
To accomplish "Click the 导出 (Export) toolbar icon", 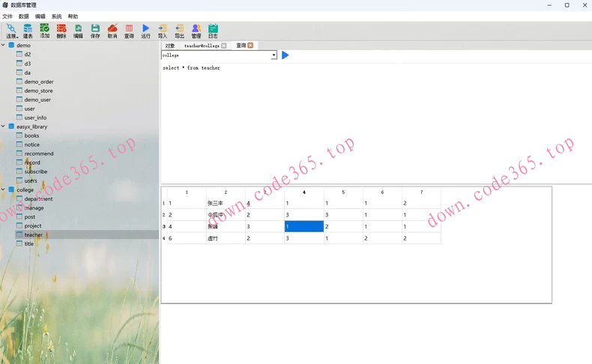I will coord(179,31).
